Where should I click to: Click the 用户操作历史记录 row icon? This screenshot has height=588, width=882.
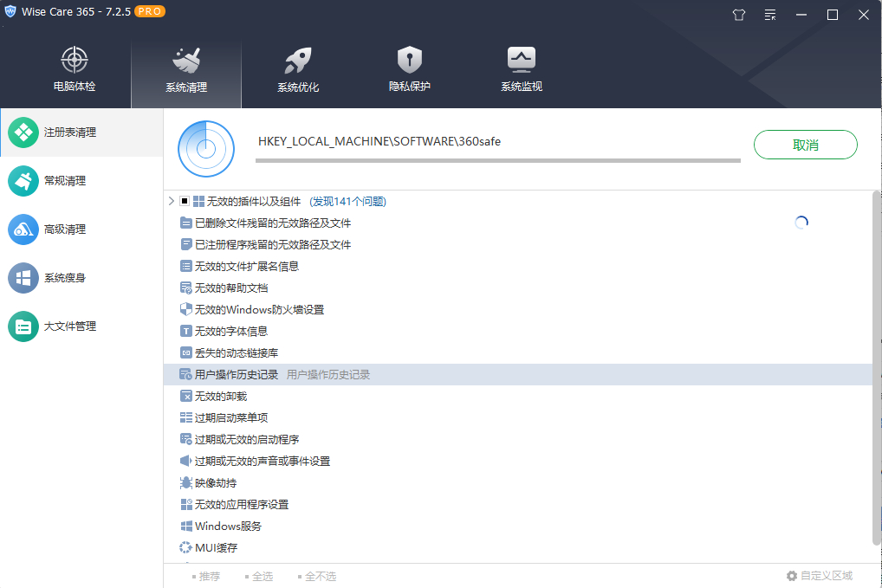(186, 374)
